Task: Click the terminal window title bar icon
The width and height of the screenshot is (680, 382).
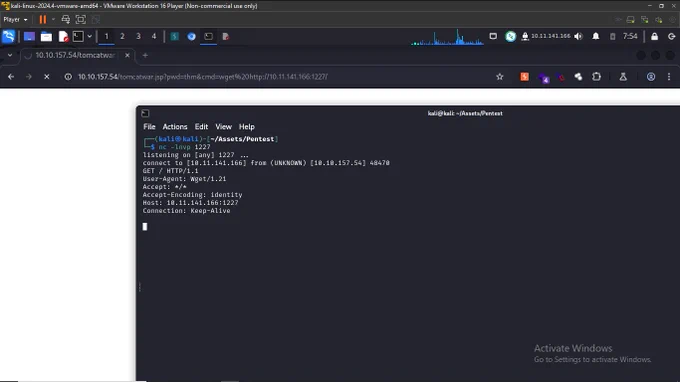Action: (145, 113)
